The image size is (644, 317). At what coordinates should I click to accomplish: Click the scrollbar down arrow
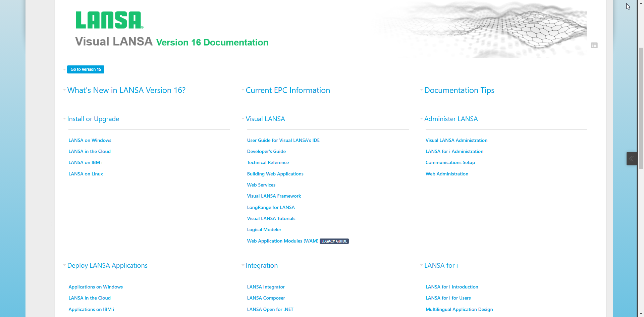click(x=641, y=314)
